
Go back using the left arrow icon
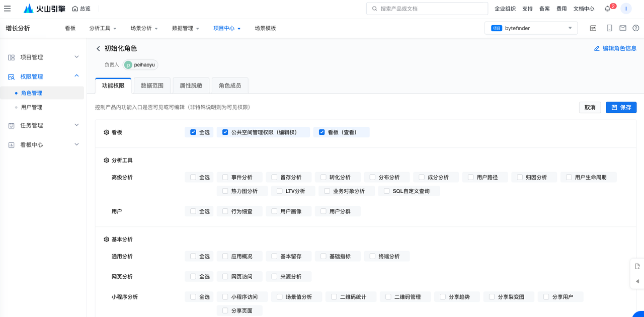[98, 49]
